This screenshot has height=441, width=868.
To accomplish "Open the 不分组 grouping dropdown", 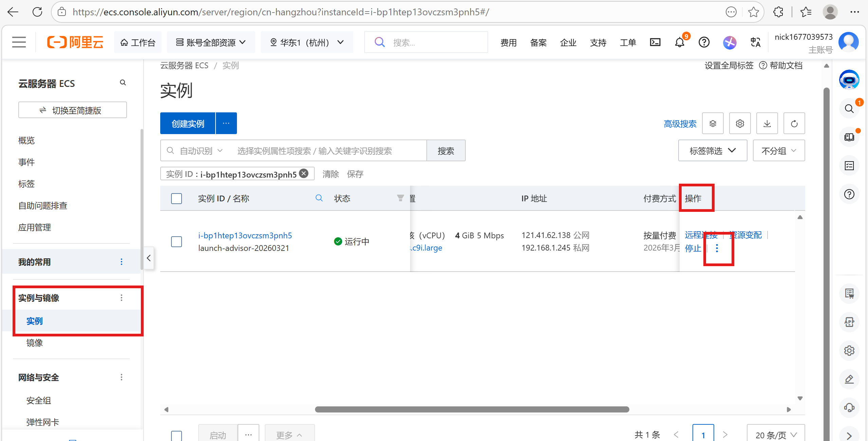I will click(778, 151).
